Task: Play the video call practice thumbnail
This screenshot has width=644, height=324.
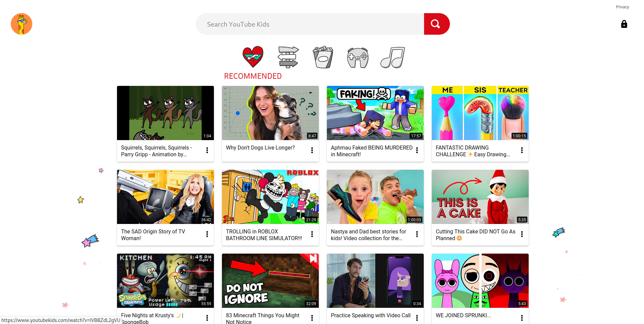Action: pyautogui.click(x=375, y=281)
